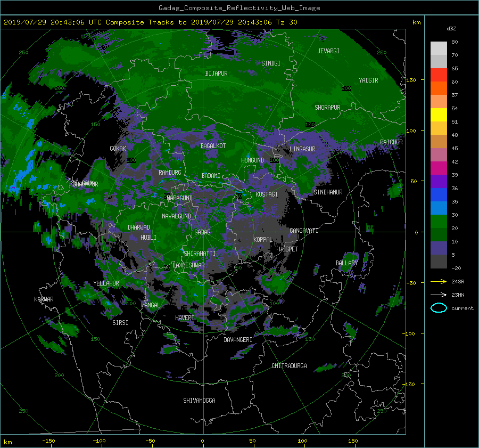
Task: Click the KARWAR city label
Action: click(44, 299)
